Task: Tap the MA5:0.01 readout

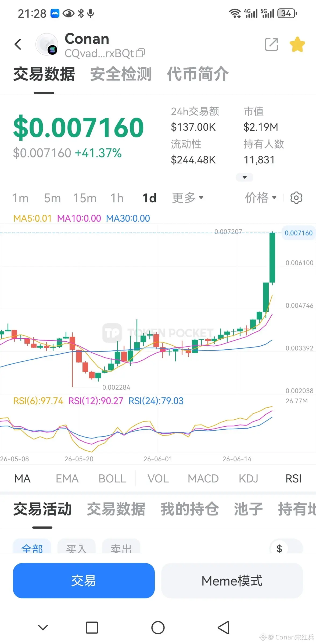Action: pos(33,218)
